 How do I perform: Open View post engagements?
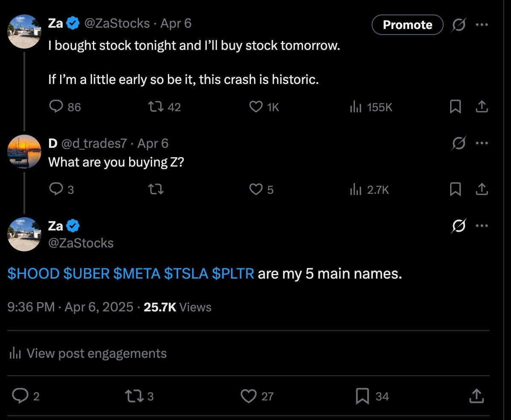click(x=88, y=353)
